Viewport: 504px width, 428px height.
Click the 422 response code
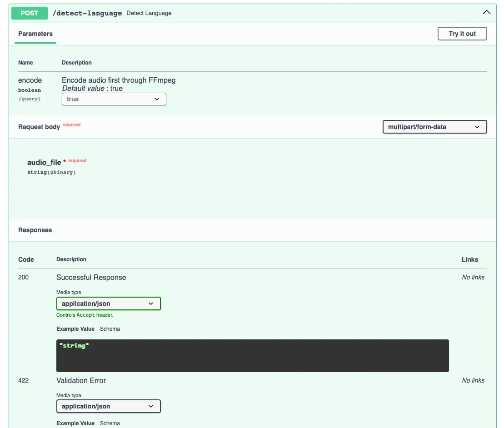pos(23,380)
